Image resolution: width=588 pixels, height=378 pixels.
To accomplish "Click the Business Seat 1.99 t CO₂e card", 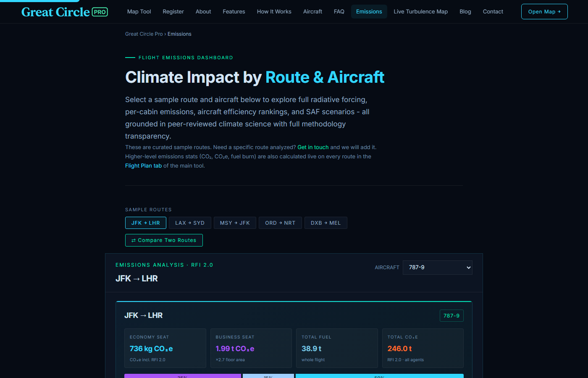I will click(251, 348).
